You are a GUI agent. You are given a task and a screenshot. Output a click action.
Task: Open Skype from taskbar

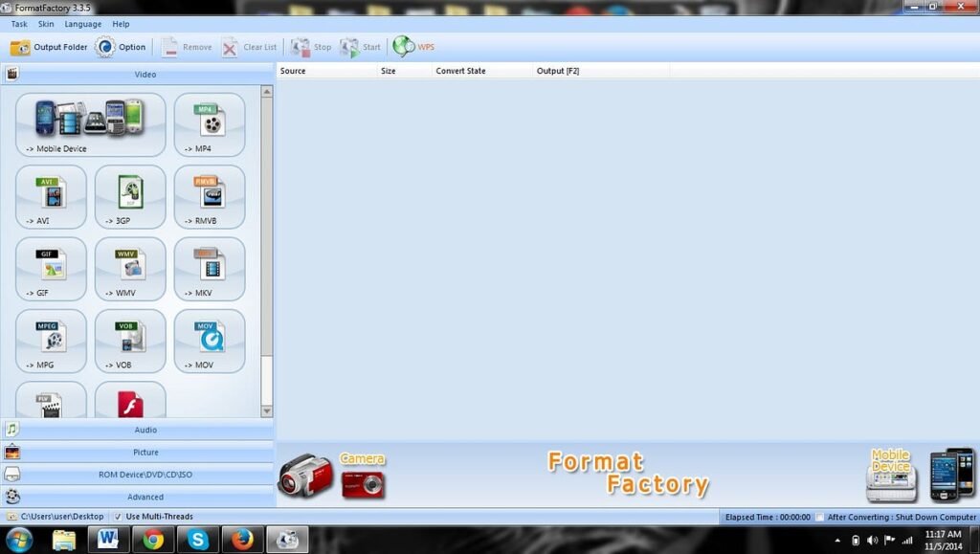pyautogui.click(x=197, y=540)
